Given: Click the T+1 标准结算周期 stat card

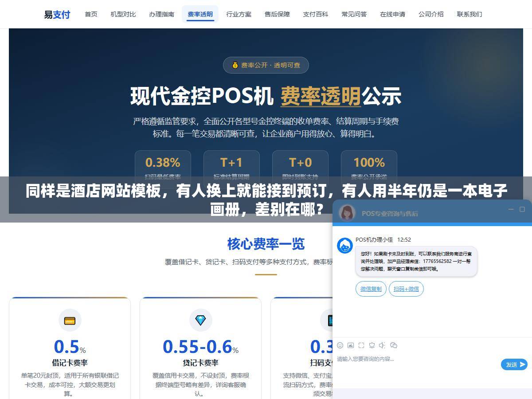Looking at the screenshot, I should click(231, 167).
